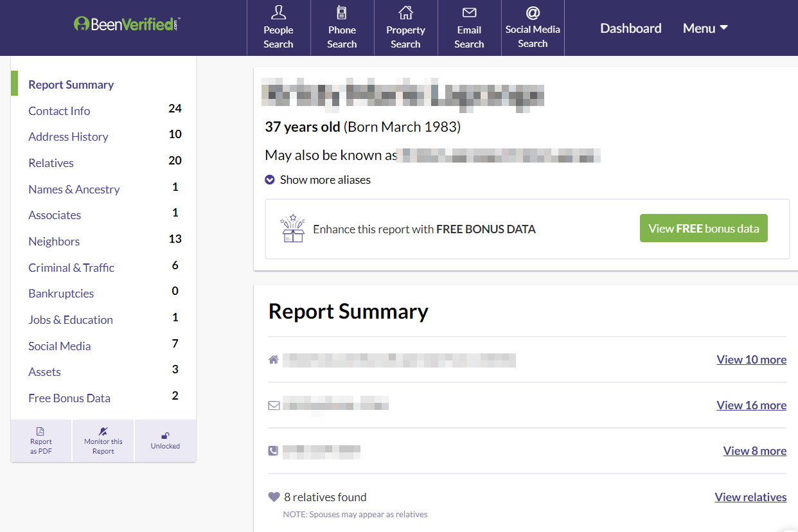Click View FREE bonus data button
This screenshot has height=532, width=798.
pos(703,228)
